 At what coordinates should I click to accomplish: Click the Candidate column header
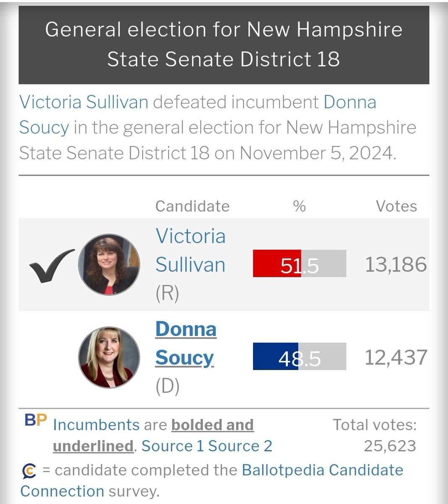[x=192, y=206]
